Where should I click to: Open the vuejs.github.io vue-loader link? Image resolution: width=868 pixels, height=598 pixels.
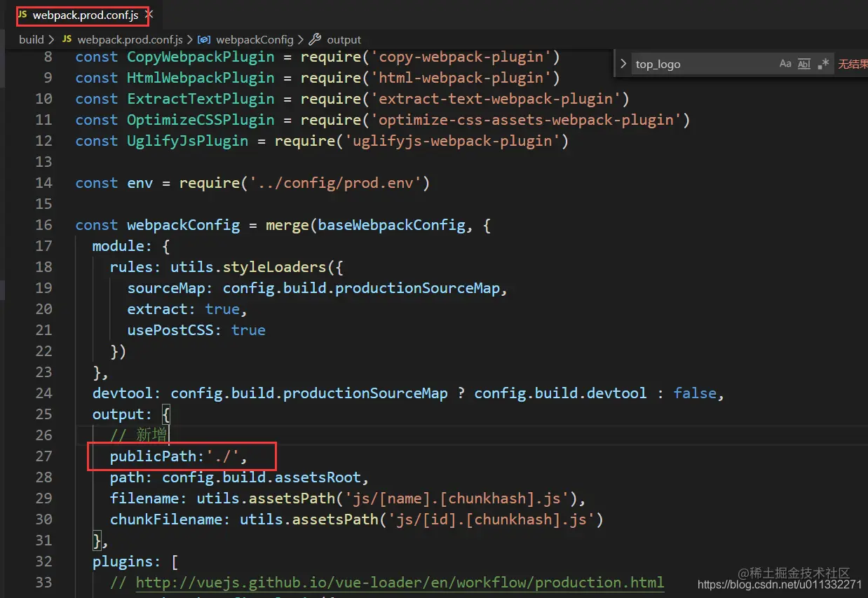(400, 583)
